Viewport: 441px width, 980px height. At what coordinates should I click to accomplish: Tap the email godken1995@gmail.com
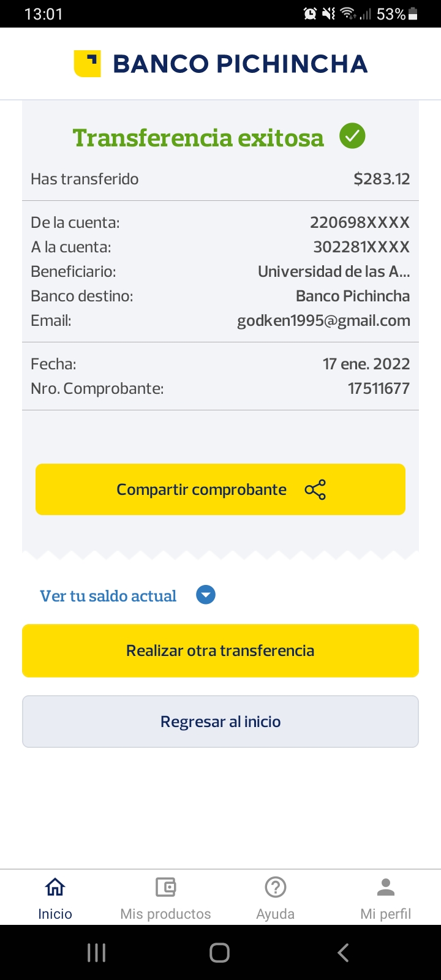coord(323,320)
